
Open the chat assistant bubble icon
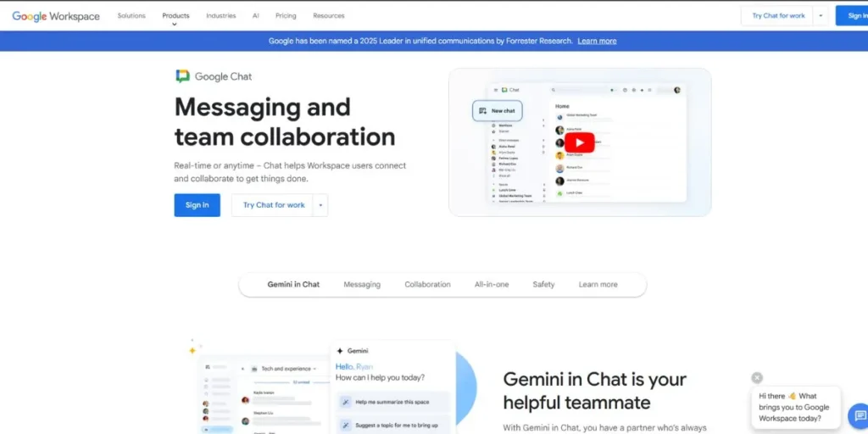[859, 415]
